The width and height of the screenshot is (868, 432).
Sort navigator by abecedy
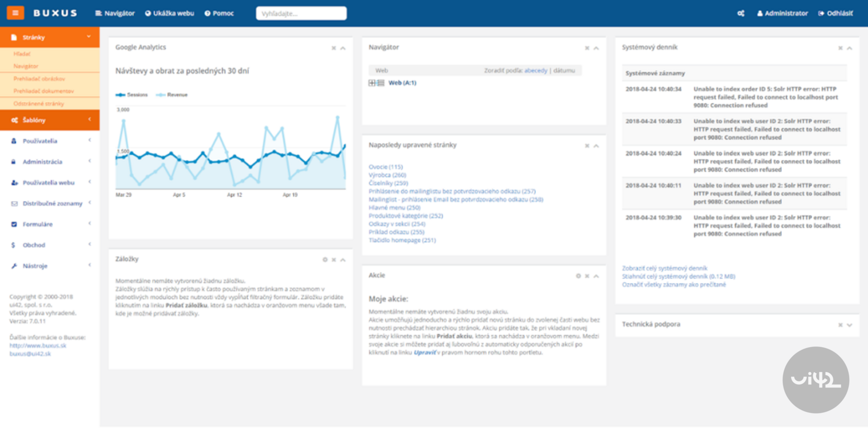535,70
